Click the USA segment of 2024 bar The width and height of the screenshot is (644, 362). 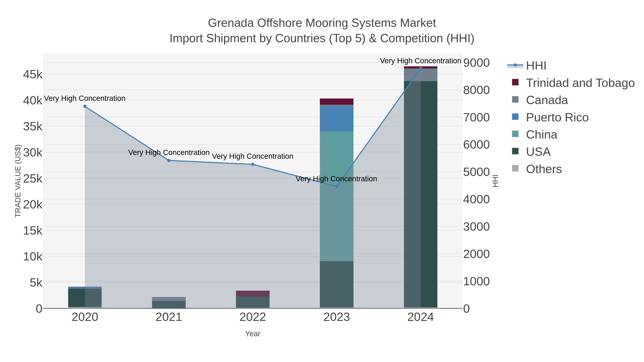pos(421,194)
